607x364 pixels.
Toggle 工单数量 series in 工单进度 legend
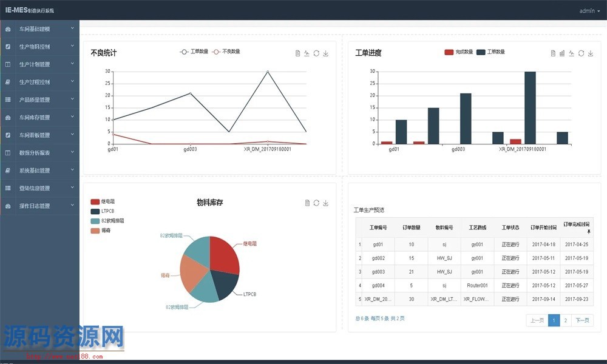tap(490, 52)
